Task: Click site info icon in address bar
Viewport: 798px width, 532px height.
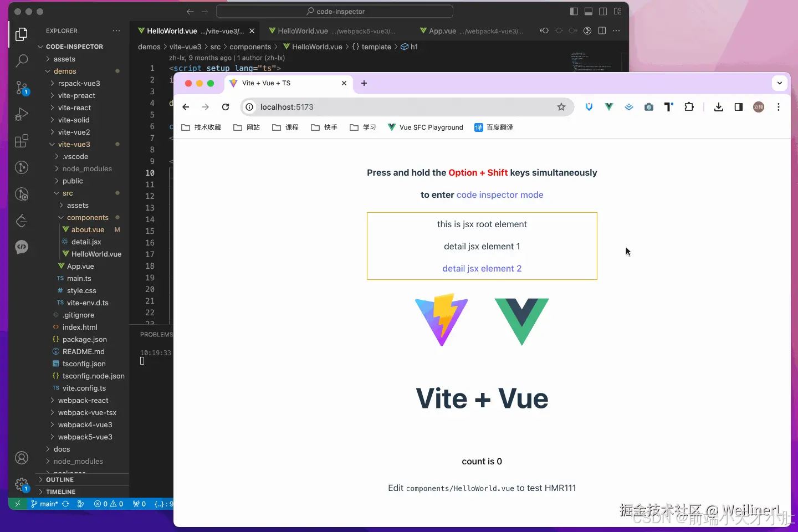Action: tap(249, 107)
